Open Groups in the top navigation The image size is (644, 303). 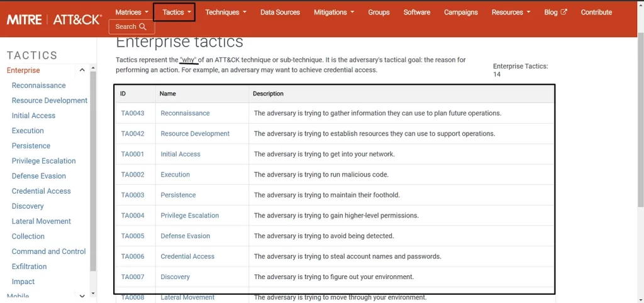click(379, 13)
